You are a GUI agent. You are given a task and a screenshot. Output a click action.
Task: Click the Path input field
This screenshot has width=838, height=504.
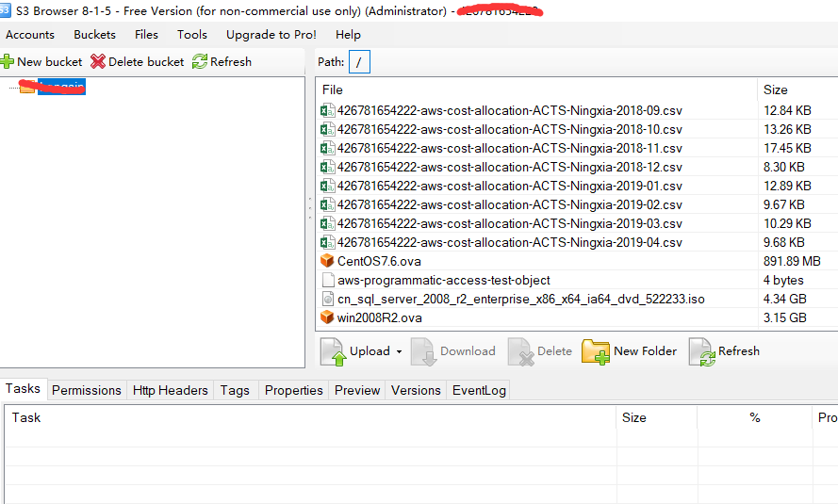pos(359,62)
